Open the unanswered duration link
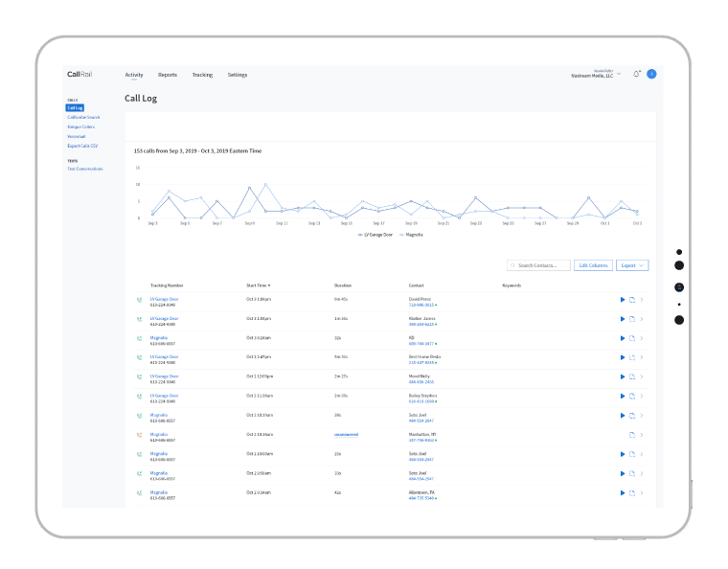 346,435
